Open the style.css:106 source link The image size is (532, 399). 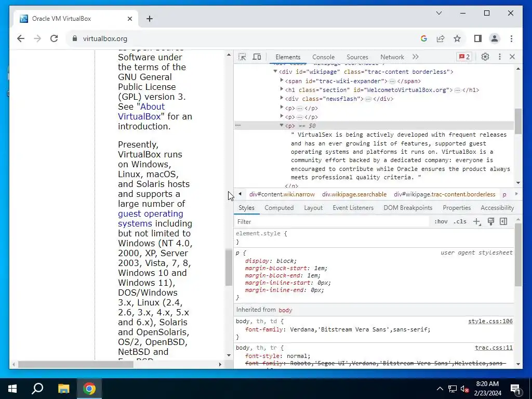490,321
